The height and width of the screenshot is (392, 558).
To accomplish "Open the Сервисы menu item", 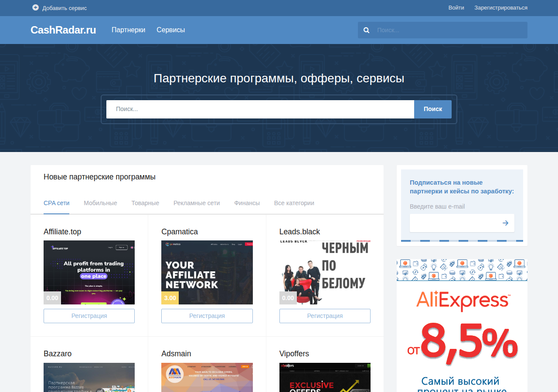I will coord(170,30).
